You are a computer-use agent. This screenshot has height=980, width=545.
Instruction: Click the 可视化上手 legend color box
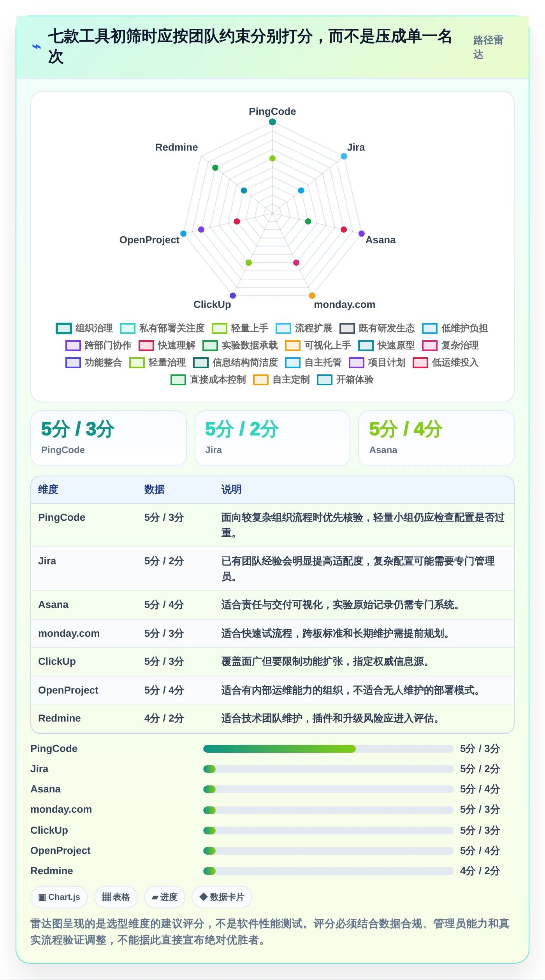coord(293,346)
